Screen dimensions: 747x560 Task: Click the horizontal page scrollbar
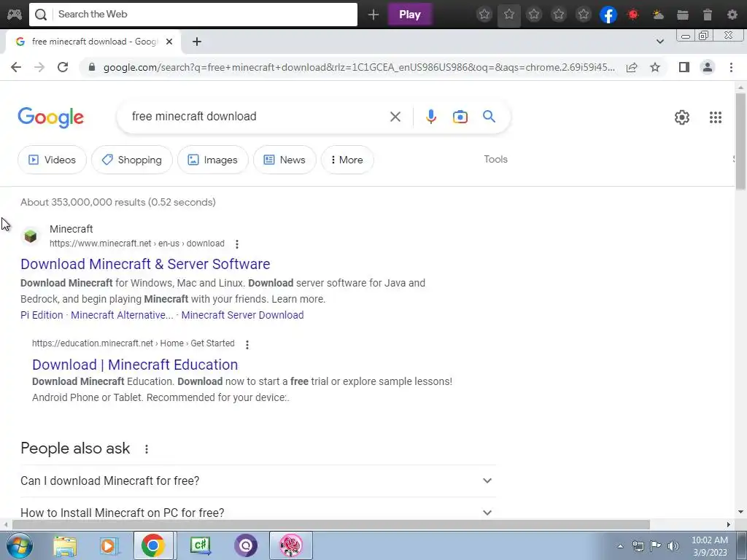pos(330,524)
